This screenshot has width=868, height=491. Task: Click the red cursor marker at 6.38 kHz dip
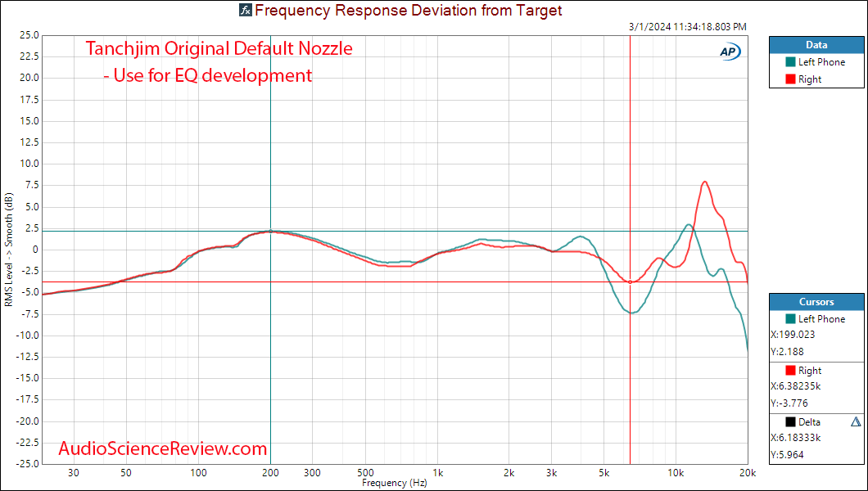(630, 282)
